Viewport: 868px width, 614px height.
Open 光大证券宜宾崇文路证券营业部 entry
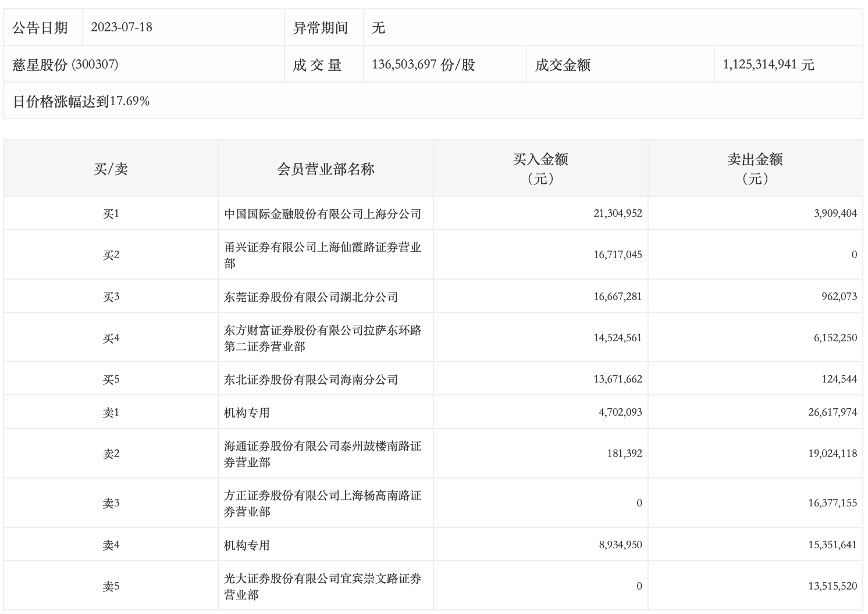(x=322, y=587)
